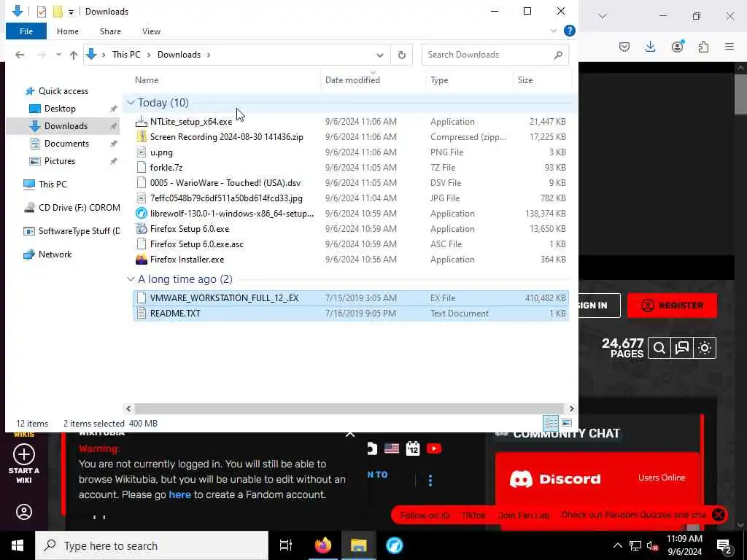Close the red Fandom banner with X

click(719, 515)
